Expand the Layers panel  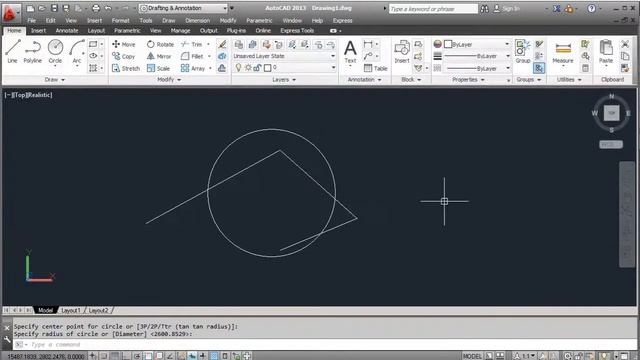coord(284,80)
